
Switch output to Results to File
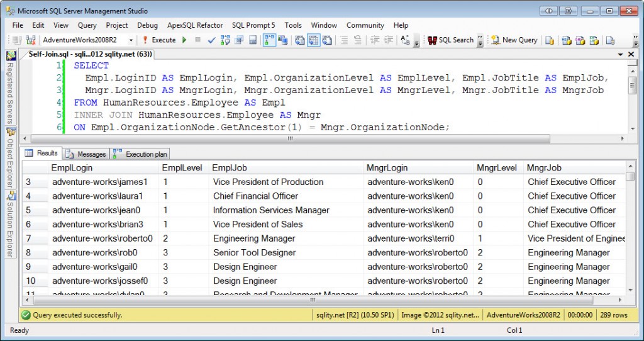327,40
